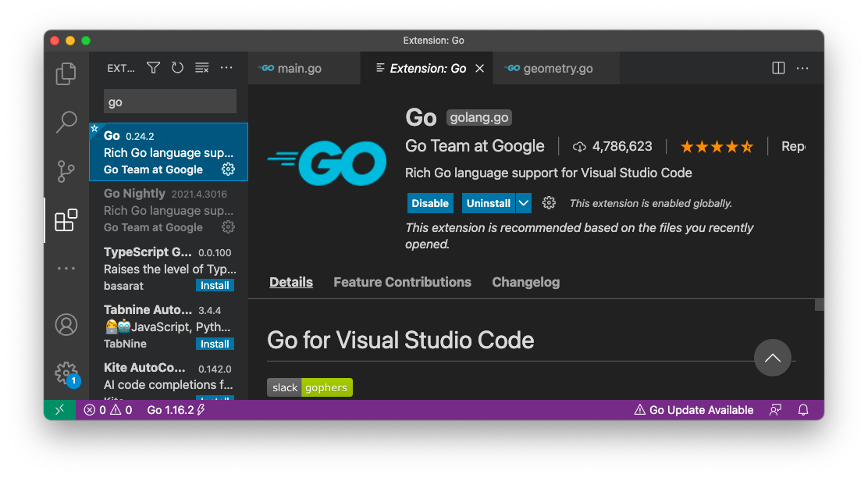Open editor more actions ellipsis

tap(802, 68)
